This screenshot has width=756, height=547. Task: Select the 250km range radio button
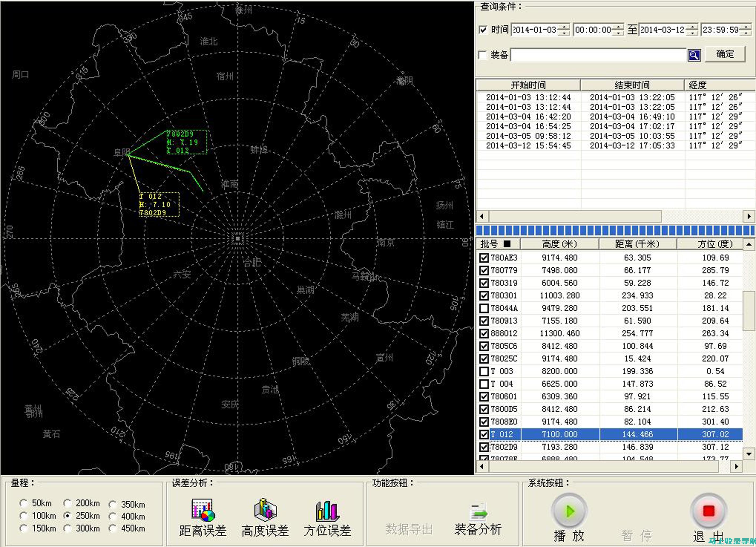click(x=67, y=516)
